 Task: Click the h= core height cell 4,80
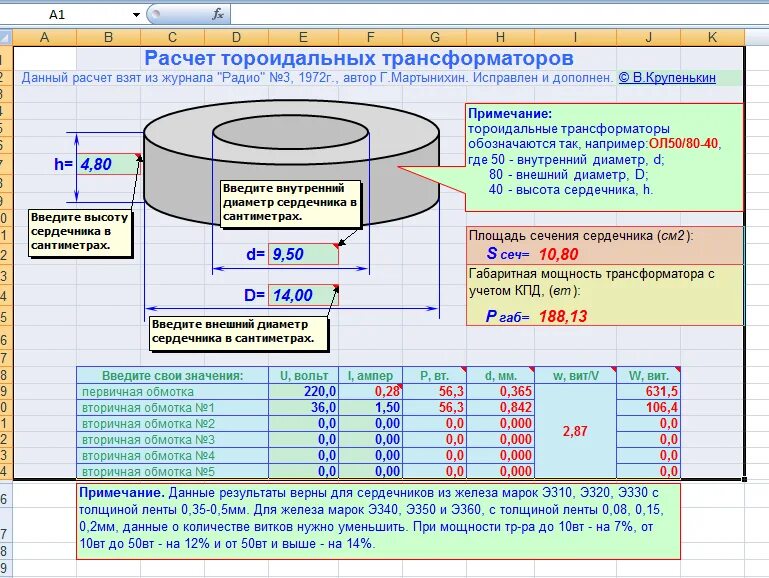point(108,164)
